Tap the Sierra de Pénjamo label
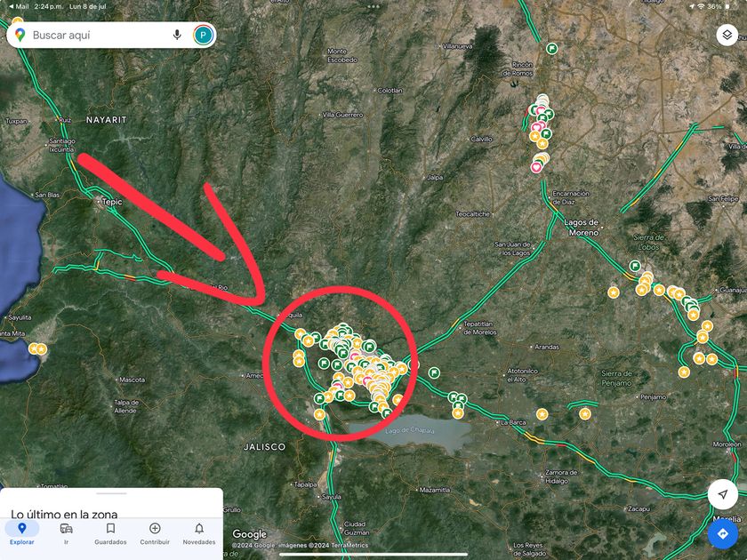 click(x=616, y=378)
